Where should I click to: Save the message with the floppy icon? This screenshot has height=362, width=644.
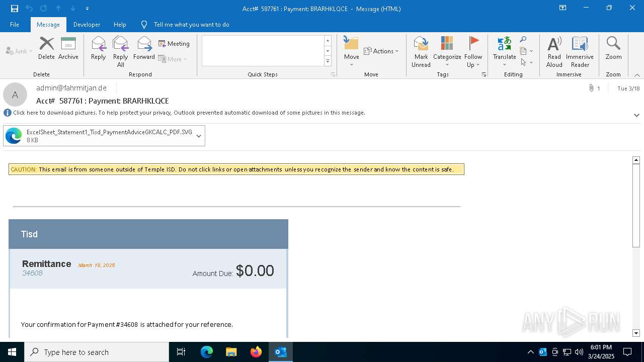pyautogui.click(x=14, y=9)
